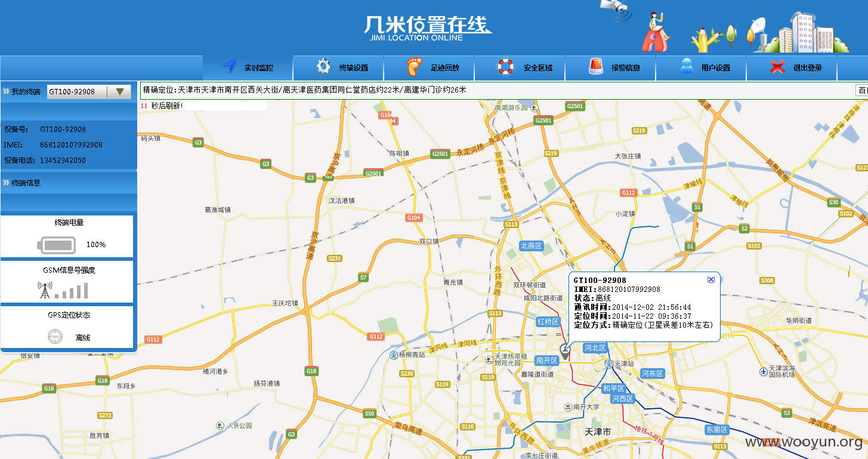The image size is (868, 459).
Task: Click the 和平区 district label
Action: tap(613, 389)
